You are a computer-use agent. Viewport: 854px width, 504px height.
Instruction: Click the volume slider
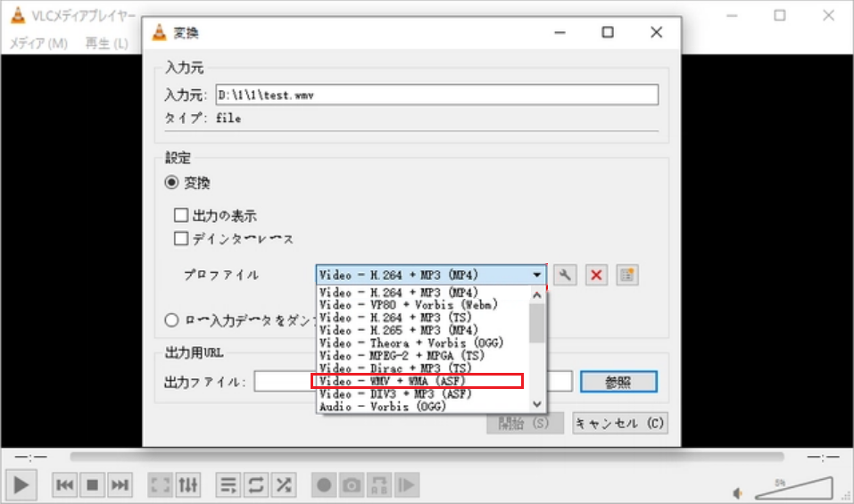click(x=794, y=488)
